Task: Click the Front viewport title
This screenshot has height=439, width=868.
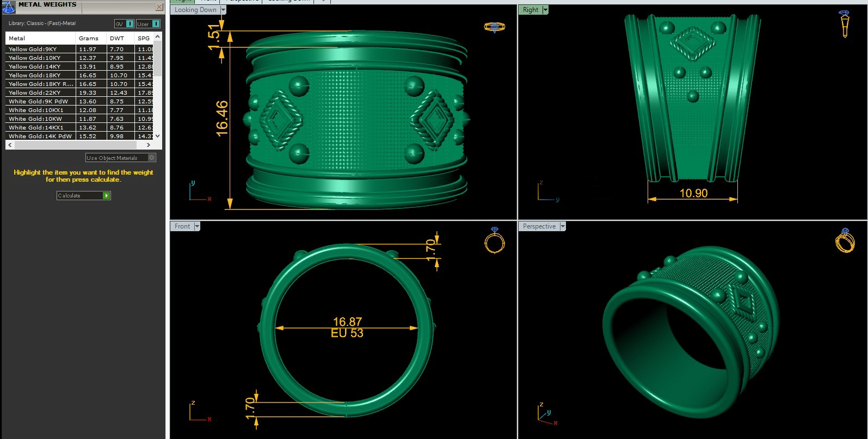Action: [182, 226]
